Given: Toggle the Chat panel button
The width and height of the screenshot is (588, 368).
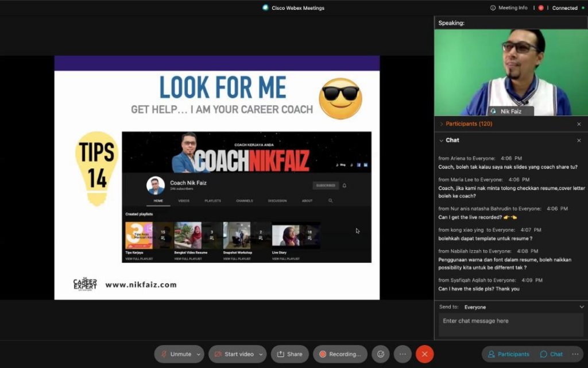Looking at the screenshot, I should click(551, 354).
